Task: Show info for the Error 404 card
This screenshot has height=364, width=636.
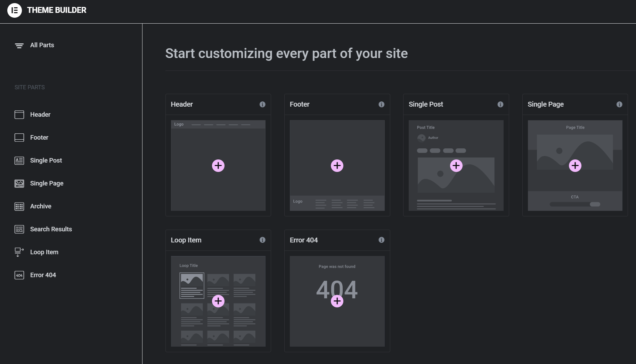Action: click(x=382, y=240)
